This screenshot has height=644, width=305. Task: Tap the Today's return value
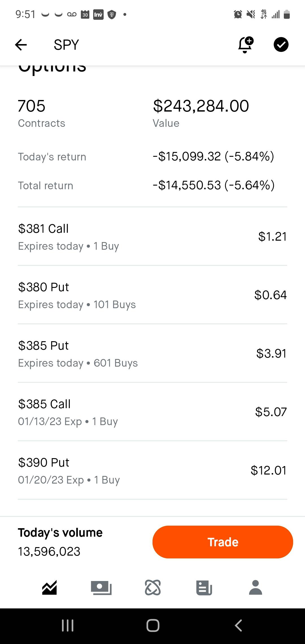point(213,156)
